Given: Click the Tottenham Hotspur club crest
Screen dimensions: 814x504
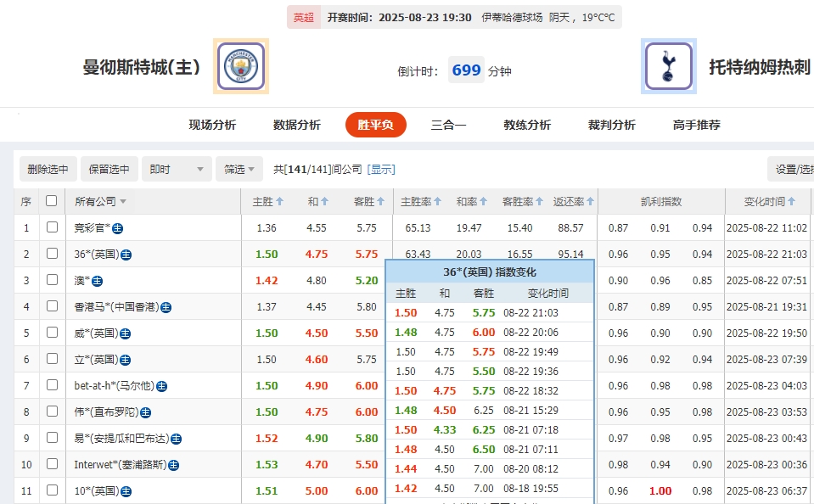Looking at the screenshot, I should coord(667,66).
